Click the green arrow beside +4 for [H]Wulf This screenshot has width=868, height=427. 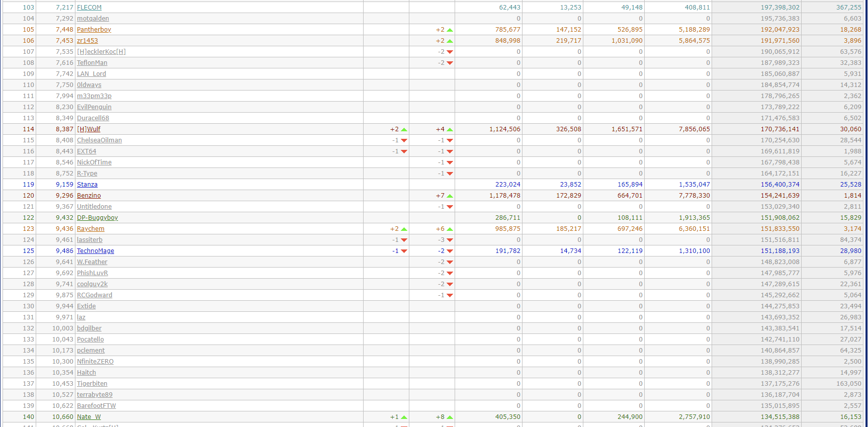click(x=450, y=130)
